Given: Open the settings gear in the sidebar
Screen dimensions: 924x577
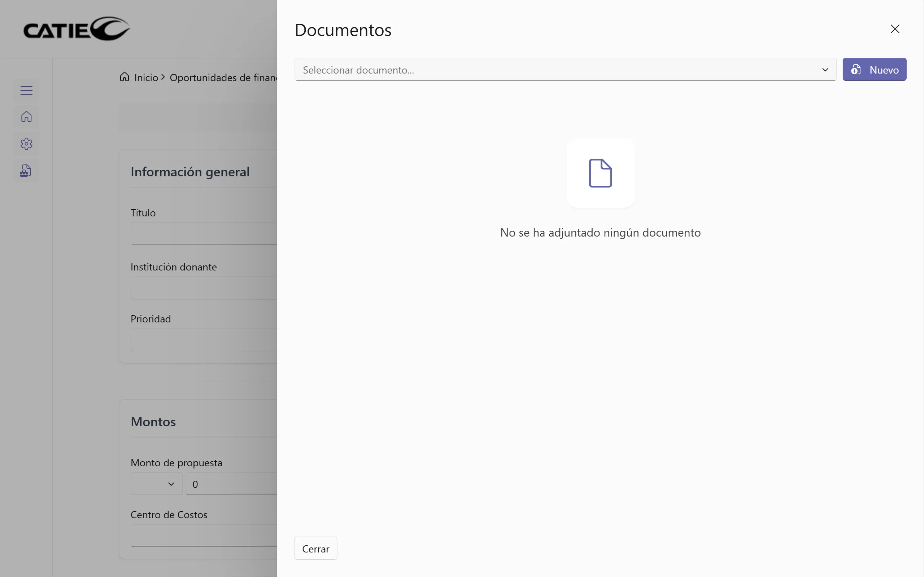Looking at the screenshot, I should [x=26, y=144].
